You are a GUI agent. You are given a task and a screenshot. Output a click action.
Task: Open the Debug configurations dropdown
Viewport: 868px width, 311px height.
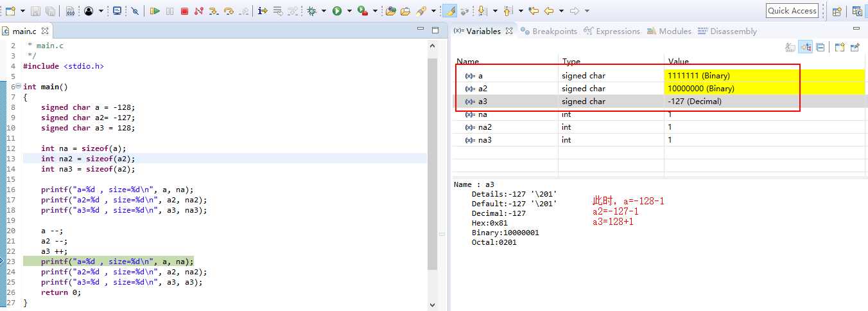tap(324, 11)
